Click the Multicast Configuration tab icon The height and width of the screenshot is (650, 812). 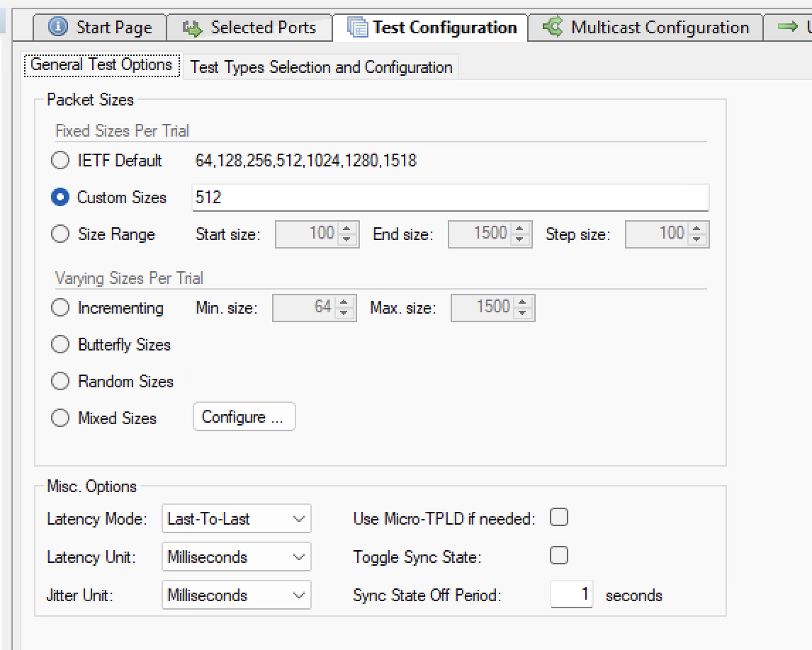(553, 28)
